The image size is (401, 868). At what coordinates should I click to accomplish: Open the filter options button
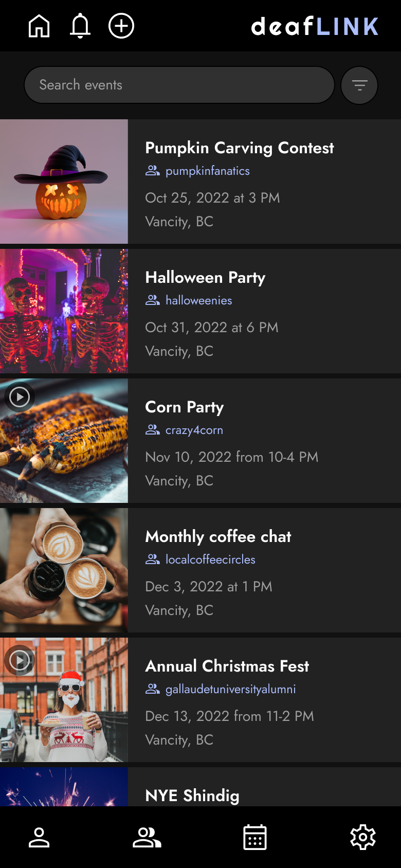(359, 85)
